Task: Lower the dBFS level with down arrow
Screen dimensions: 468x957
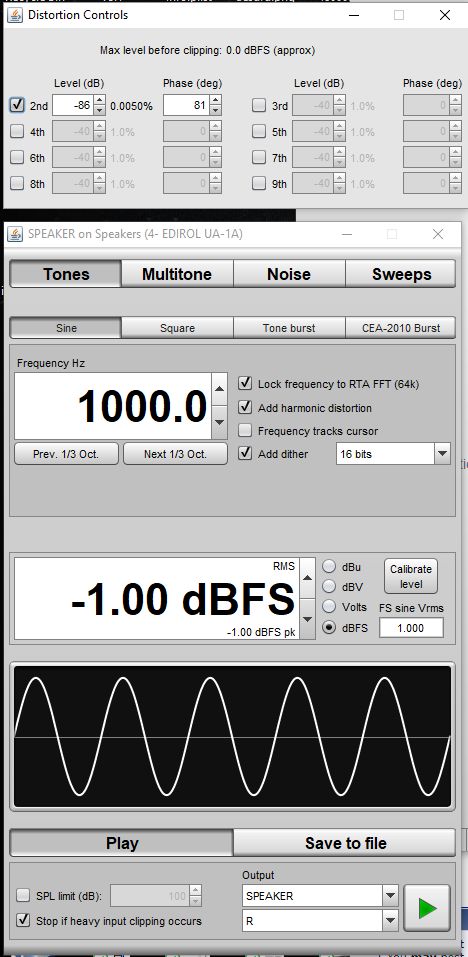Action: click(308, 619)
